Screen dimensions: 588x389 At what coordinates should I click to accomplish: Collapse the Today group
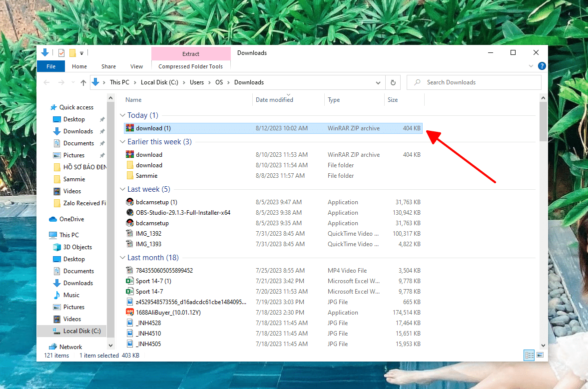coord(123,115)
